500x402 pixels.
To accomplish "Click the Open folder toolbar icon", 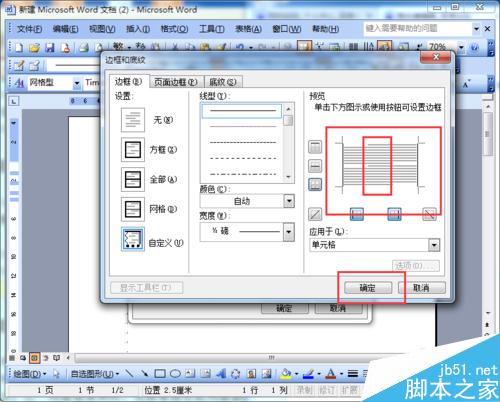I will tap(34, 48).
